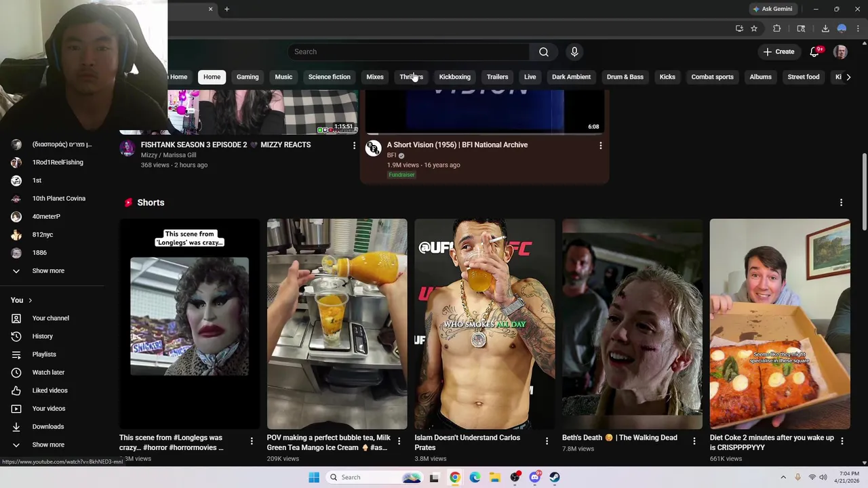This screenshot has height=488, width=868.
Task: Open options for Carlos Prates short
Action: [547, 441]
